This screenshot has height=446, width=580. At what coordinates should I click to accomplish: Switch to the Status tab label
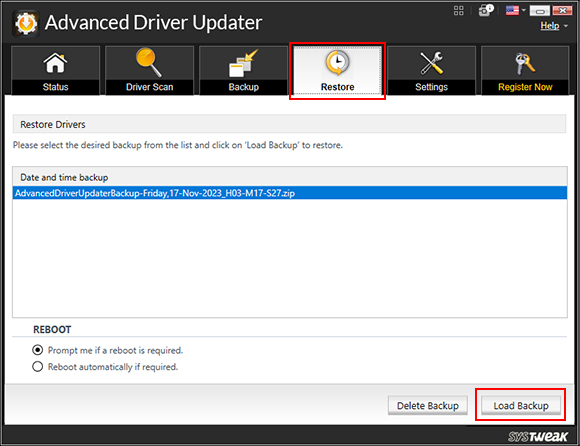[x=55, y=87]
